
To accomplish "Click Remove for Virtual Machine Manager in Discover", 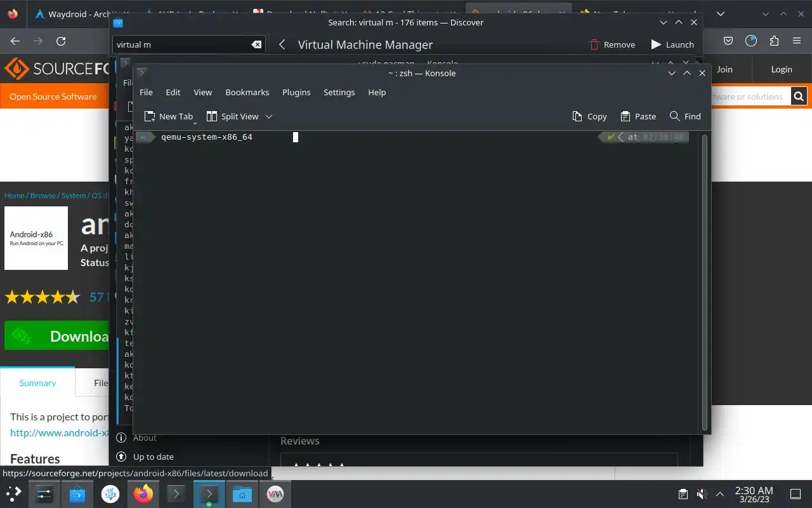I will tap(612, 44).
